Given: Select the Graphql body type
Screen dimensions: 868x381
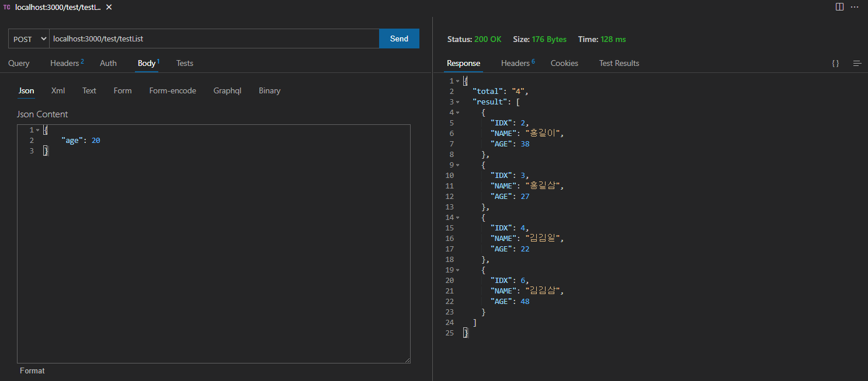Looking at the screenshot, I should point(227,90).
